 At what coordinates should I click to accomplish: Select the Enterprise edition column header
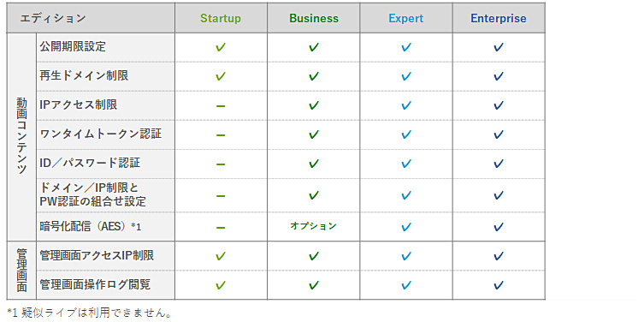click(499, 19)
